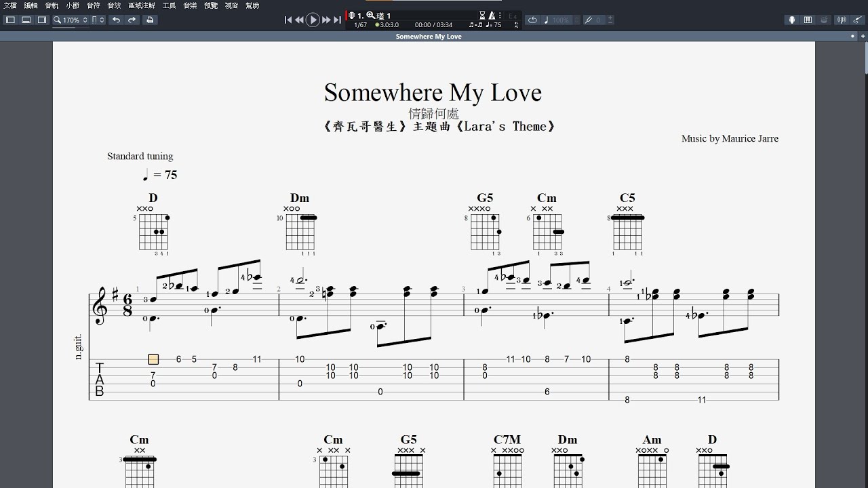This screenshot has height=488, width=868.
Task: Open the LCD three-dots options menu
Action: point(500,16)
